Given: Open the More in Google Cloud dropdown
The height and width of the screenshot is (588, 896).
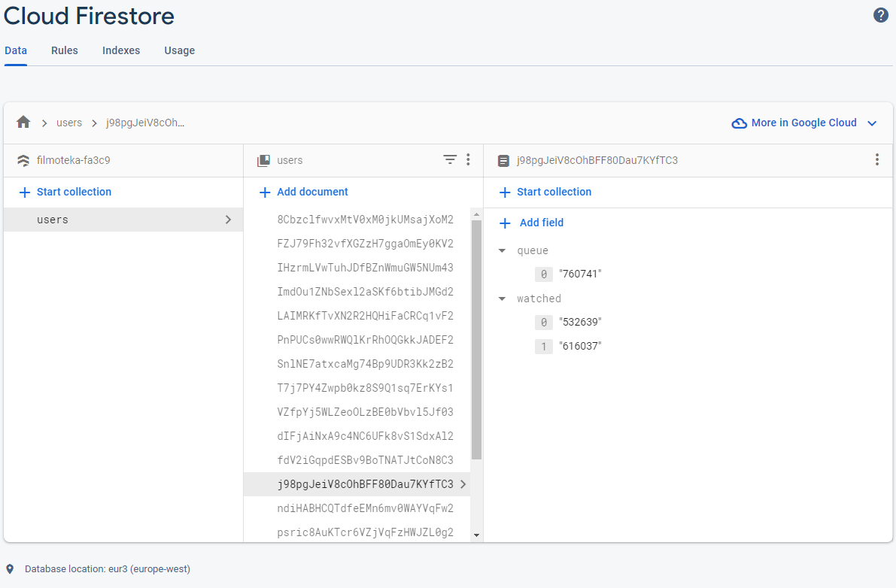Looking at the screenshot, I should pos(872,123).
